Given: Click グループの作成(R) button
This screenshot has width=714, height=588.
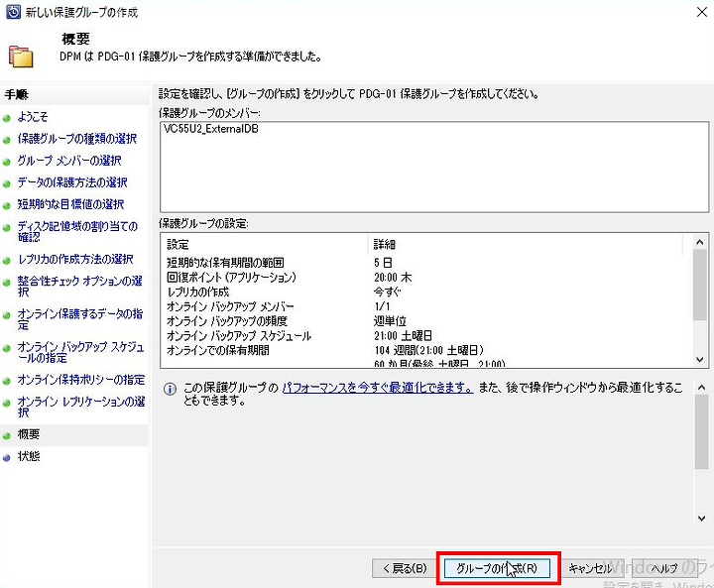Looking at the screenshot, I should (x=497, y=568).
